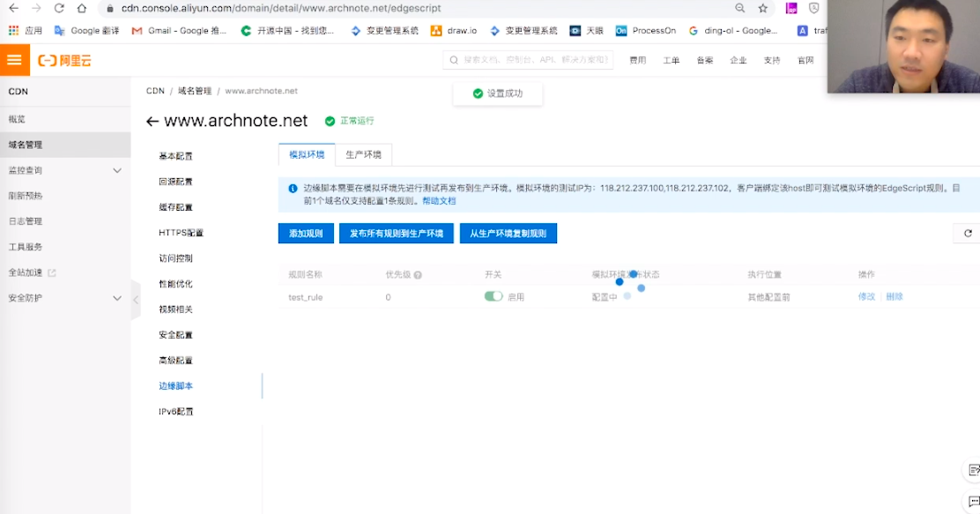Click the browser reload page icon
Screen dimensions: 980x514
[58, 9]
